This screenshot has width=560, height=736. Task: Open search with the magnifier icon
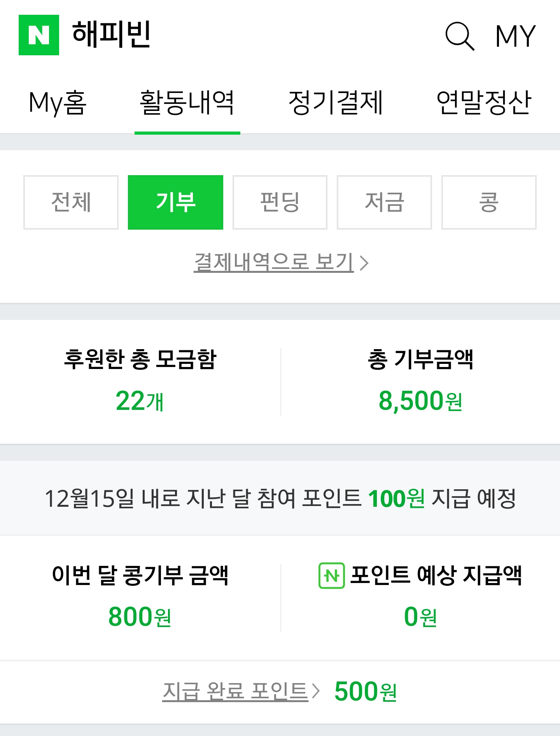pos(460,36)
